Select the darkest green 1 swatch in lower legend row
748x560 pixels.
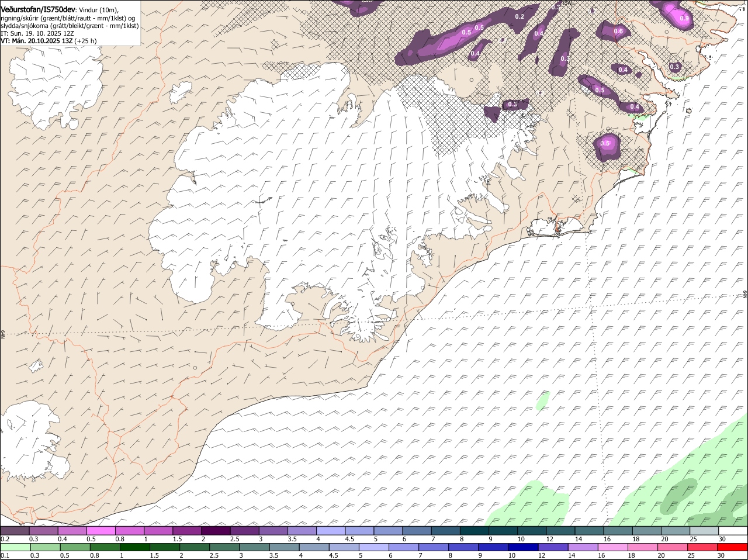pyautogui.click(x=134, y=547)
